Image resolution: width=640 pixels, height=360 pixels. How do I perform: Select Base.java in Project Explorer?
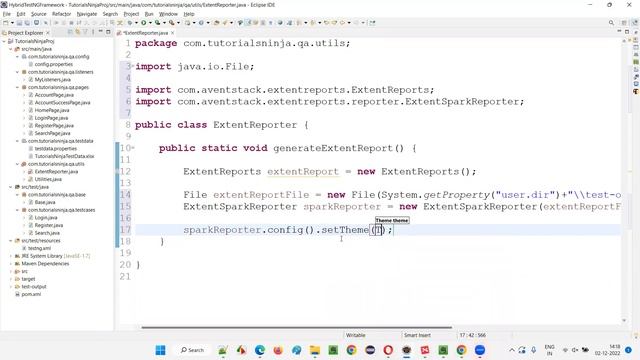point(45,202)
